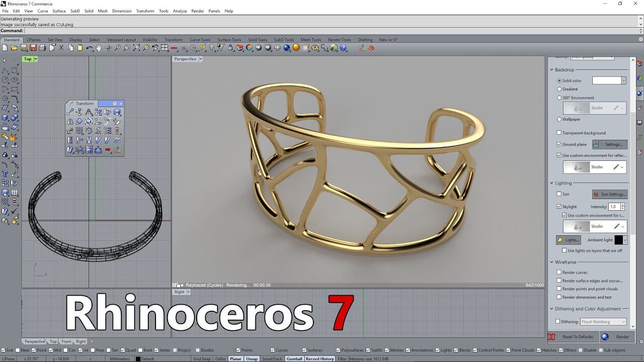Open the Top viewport title dropdown arrow
Viewport: 644px width, 362px height.
click(x=35, y=59)
